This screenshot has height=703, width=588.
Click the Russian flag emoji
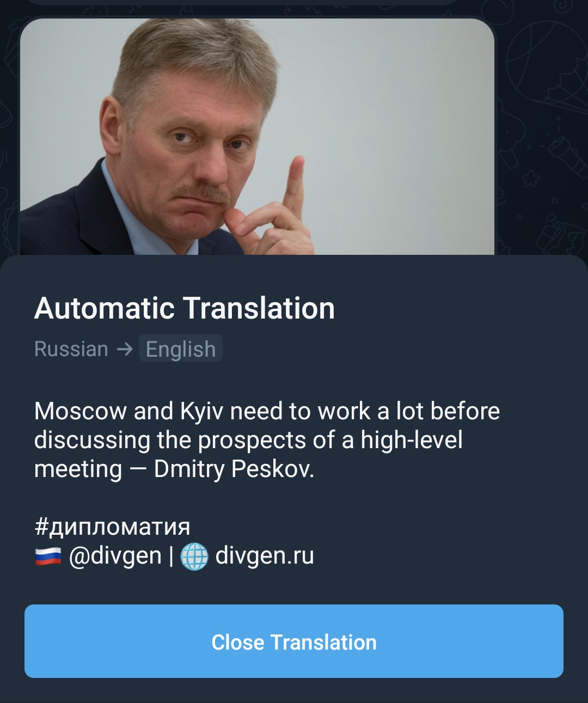point(48,557)
